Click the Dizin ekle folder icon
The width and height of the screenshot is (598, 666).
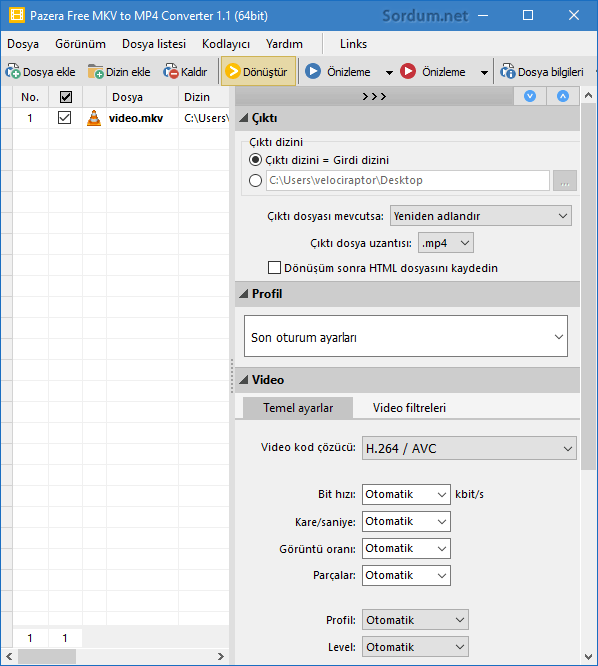tap(96, 71)
